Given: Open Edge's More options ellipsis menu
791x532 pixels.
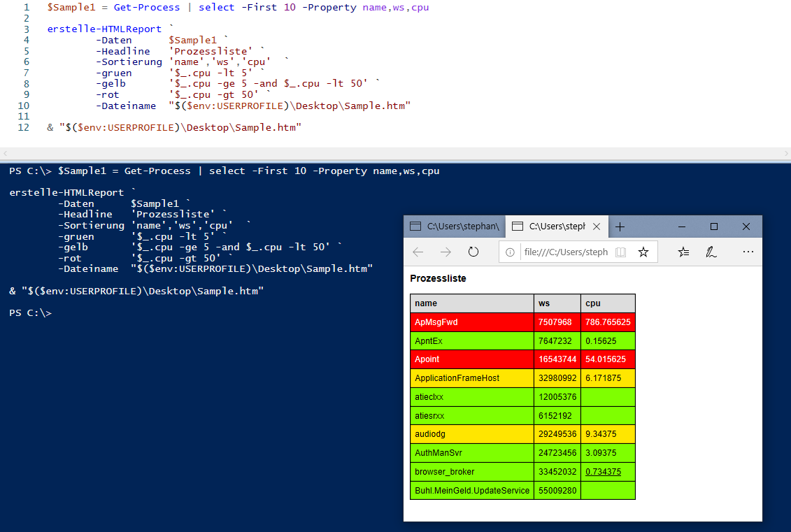Looking at the screenshot, I should [x=748, y=252].
